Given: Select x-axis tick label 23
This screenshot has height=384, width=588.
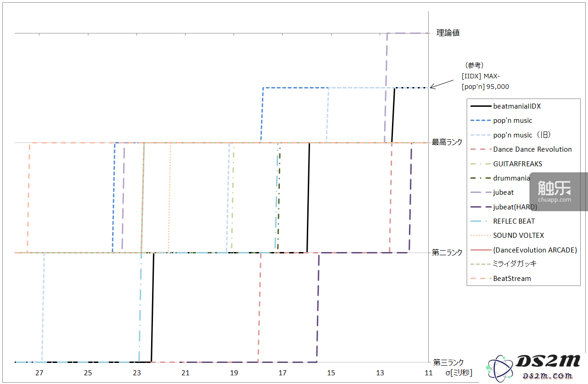Looking at the screenshot, I should click(136, 373).
